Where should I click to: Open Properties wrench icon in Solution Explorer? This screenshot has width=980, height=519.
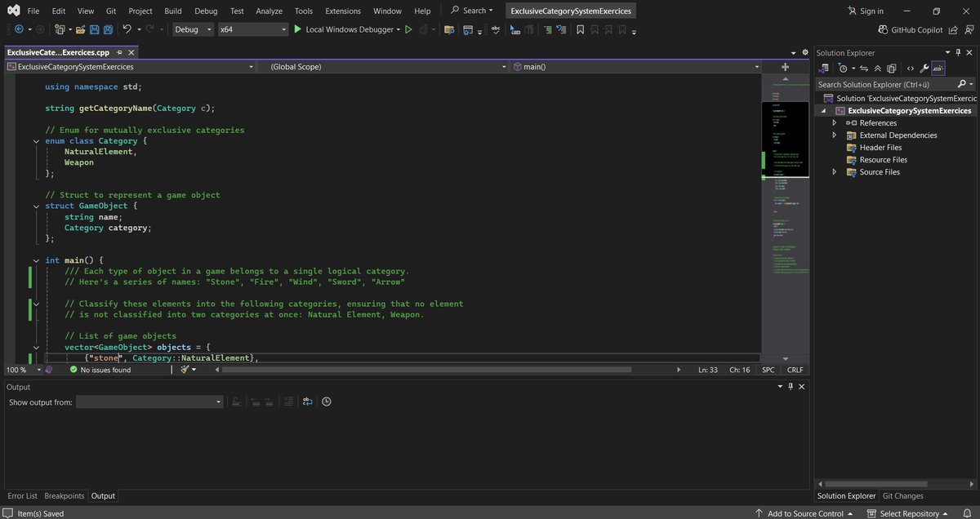(x=924, y=69)
